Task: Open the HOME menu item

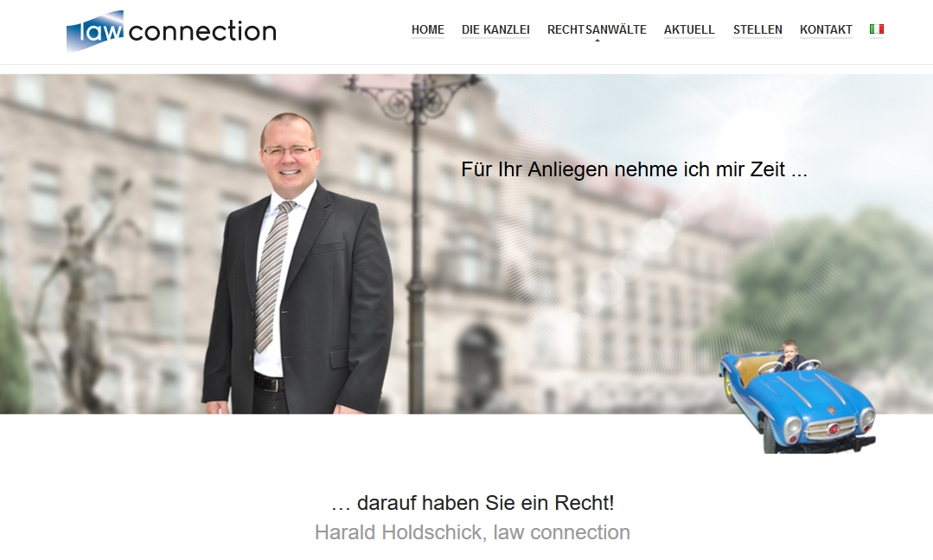Action: 428,29
